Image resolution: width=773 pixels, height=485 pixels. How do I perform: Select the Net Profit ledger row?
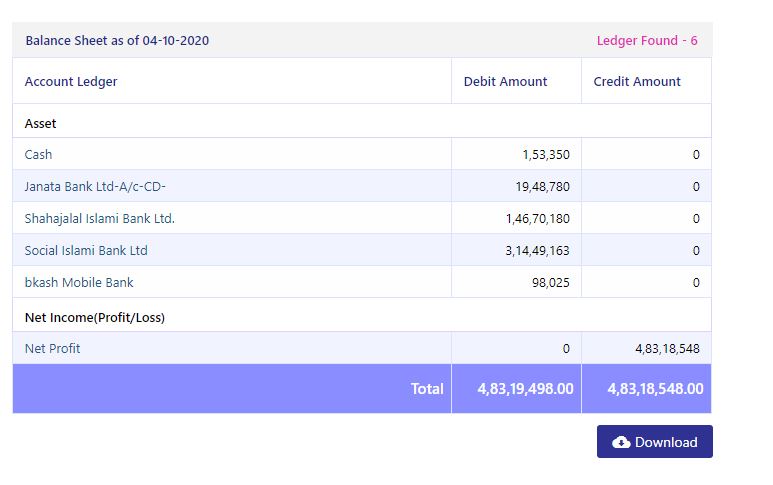pyautogui.click(x=362, y=348)
